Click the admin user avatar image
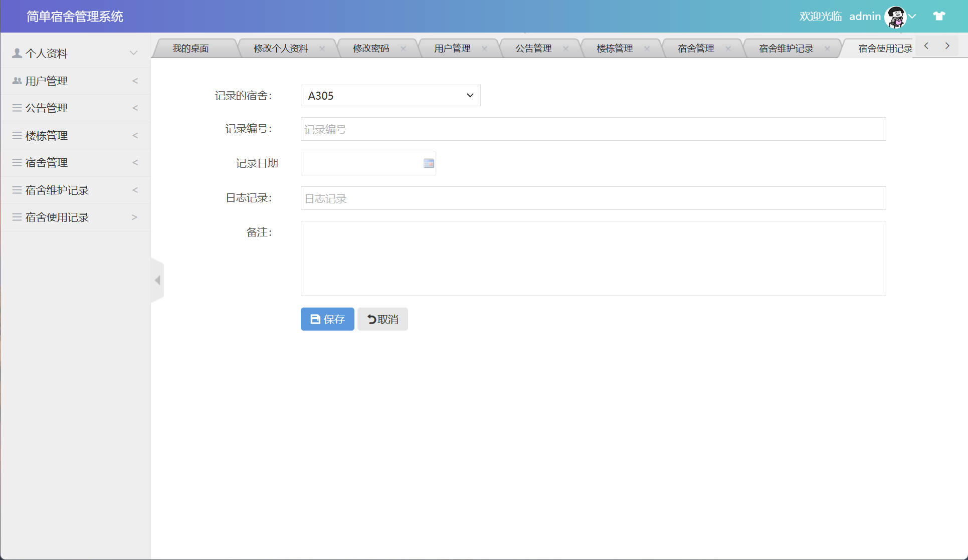The height and width of the screenshot is (560, 968). [897, 16]
